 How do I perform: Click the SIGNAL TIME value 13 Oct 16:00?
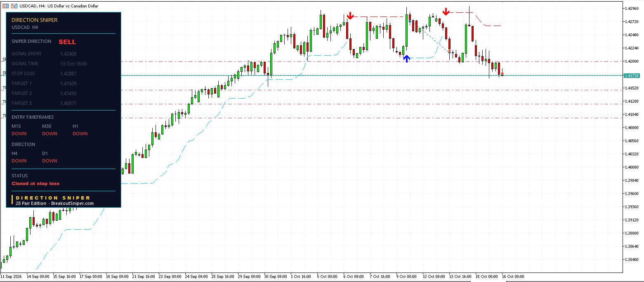pyautogui.click(x=73, y=63)
